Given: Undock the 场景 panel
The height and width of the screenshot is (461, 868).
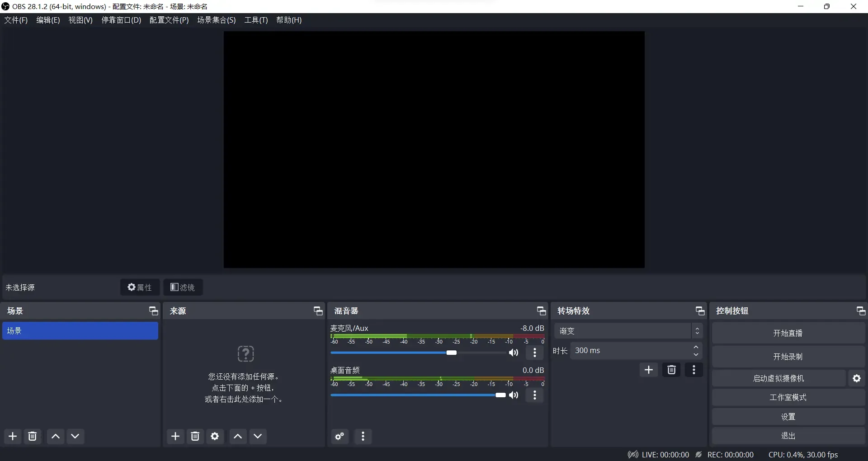Looking at the screenshot, I should tap(154, 311).
